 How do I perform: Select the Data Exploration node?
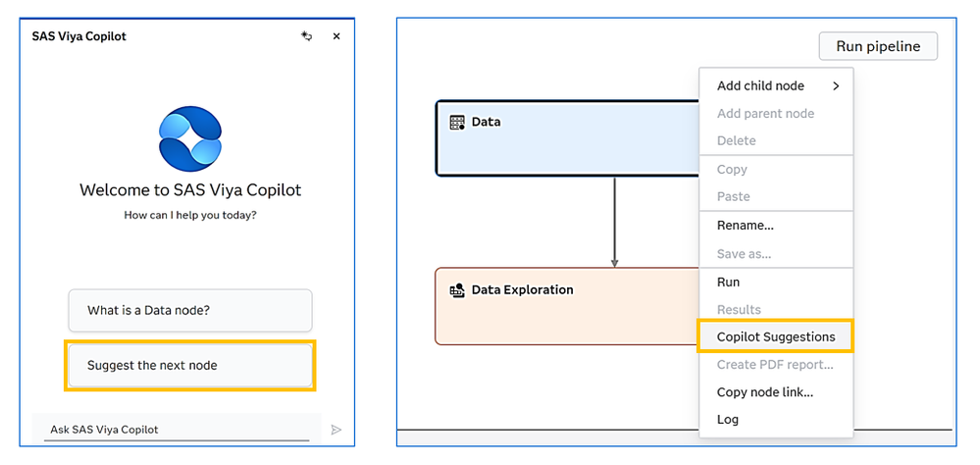[568, 306]
